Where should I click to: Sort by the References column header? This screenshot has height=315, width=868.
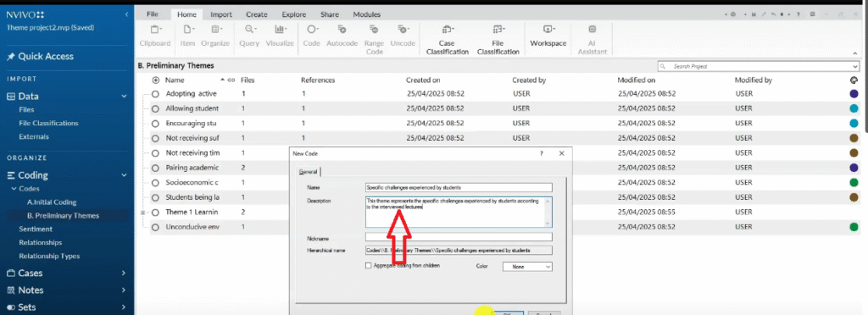(318, 80)
